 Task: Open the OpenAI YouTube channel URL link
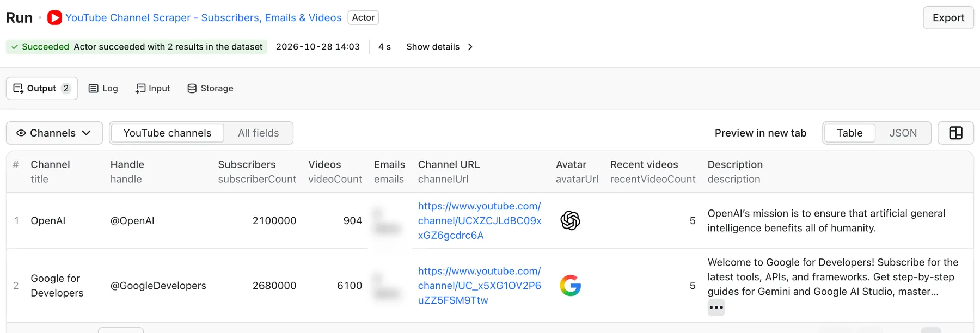(x=480, y=220)
